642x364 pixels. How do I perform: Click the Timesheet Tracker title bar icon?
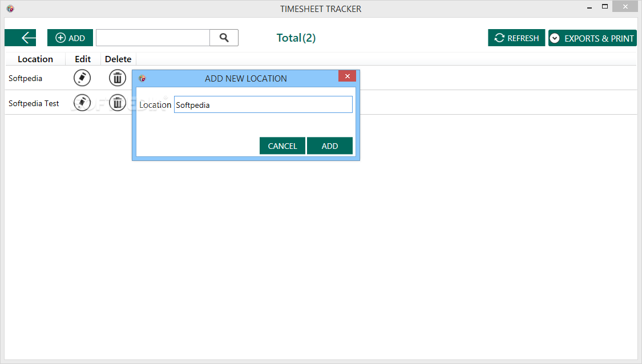(10, 9)
